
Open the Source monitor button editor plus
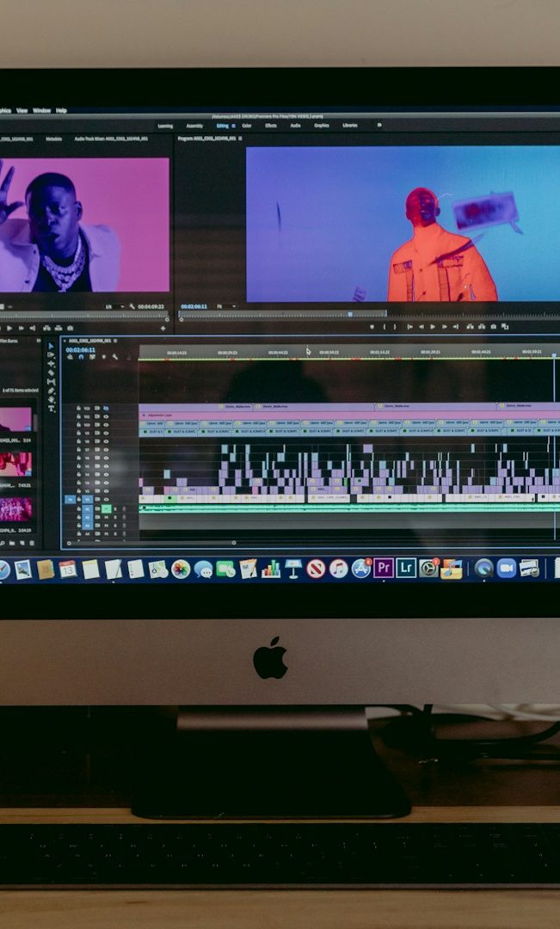(163, 328)
